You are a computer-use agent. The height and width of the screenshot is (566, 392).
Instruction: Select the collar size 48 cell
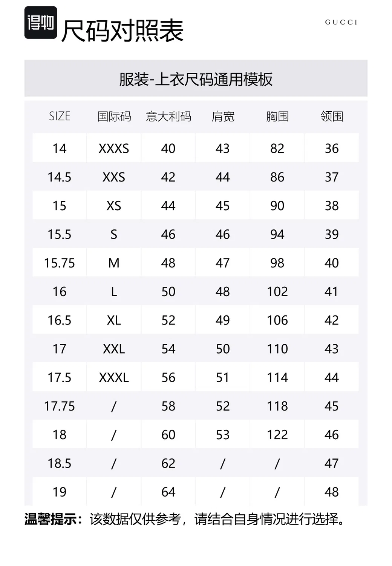pos(332,492)
